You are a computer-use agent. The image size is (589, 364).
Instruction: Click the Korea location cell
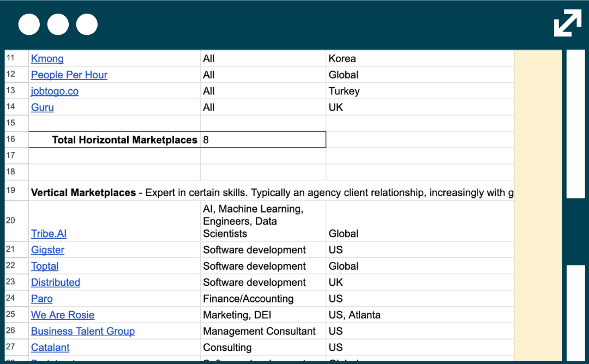click(x=419, y=58)
